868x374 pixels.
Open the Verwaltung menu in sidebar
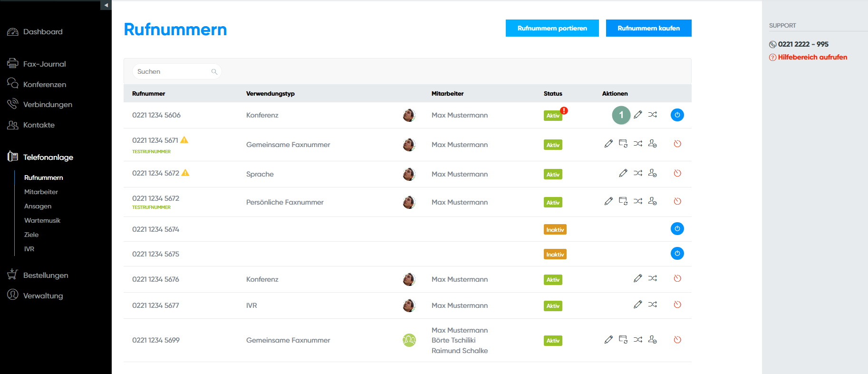(43, 295)
